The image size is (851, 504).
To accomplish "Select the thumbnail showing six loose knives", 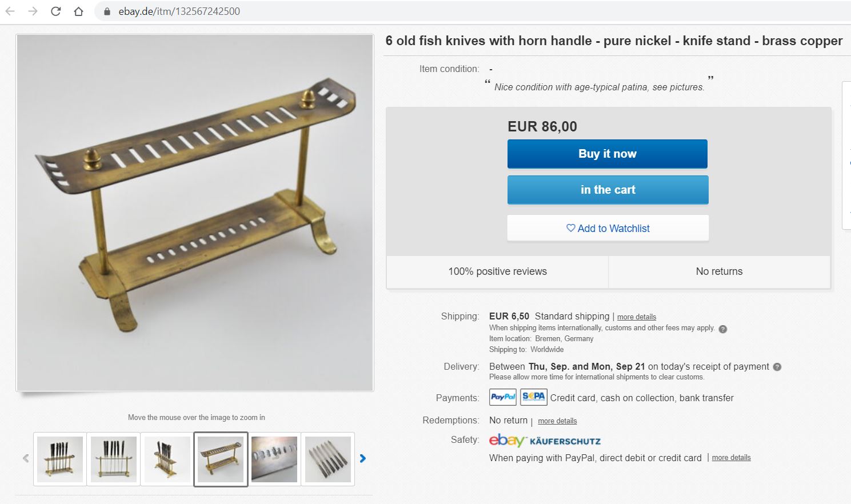I will (328, 459).
